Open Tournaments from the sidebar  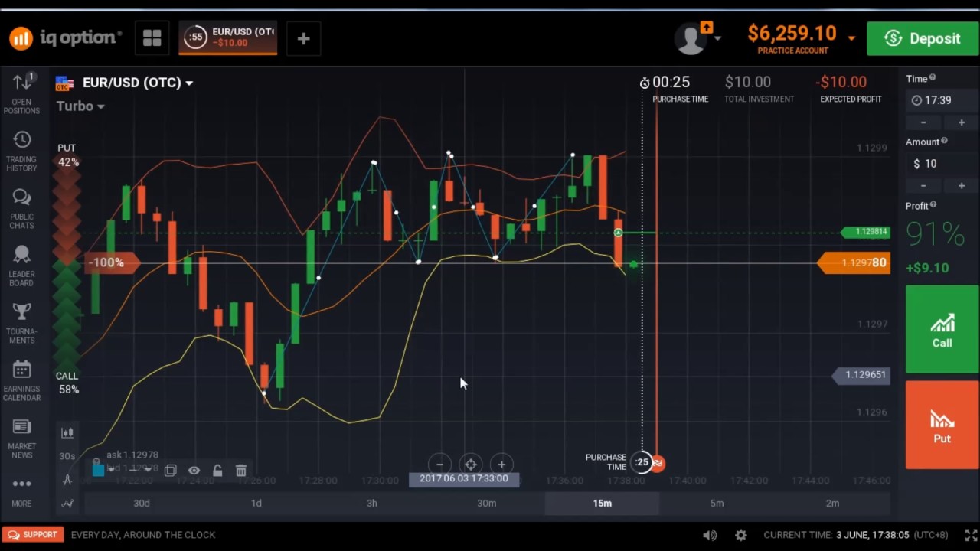(x=21, y=323)
